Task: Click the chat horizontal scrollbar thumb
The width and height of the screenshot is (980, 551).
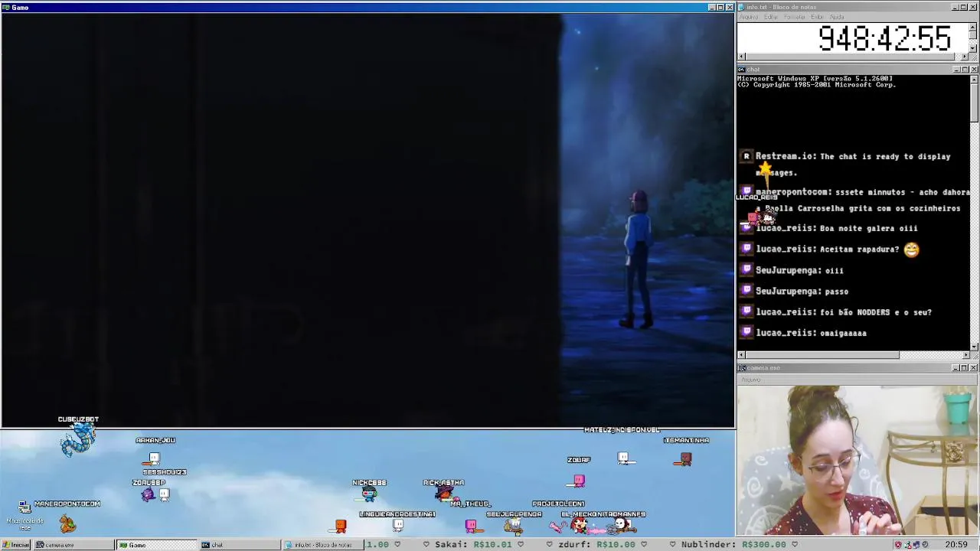Action: click(x=822, y=355)
